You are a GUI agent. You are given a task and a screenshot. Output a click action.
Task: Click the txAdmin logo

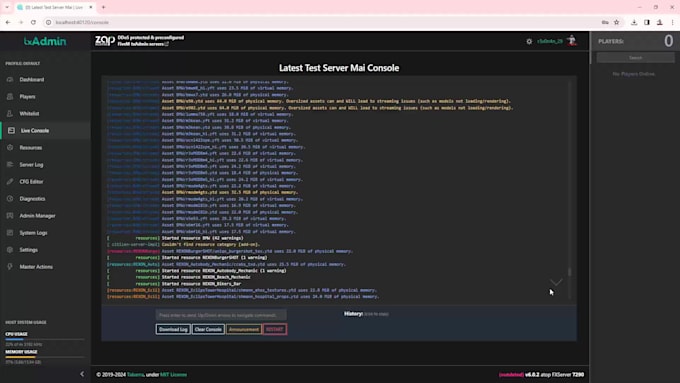[45, 41]
